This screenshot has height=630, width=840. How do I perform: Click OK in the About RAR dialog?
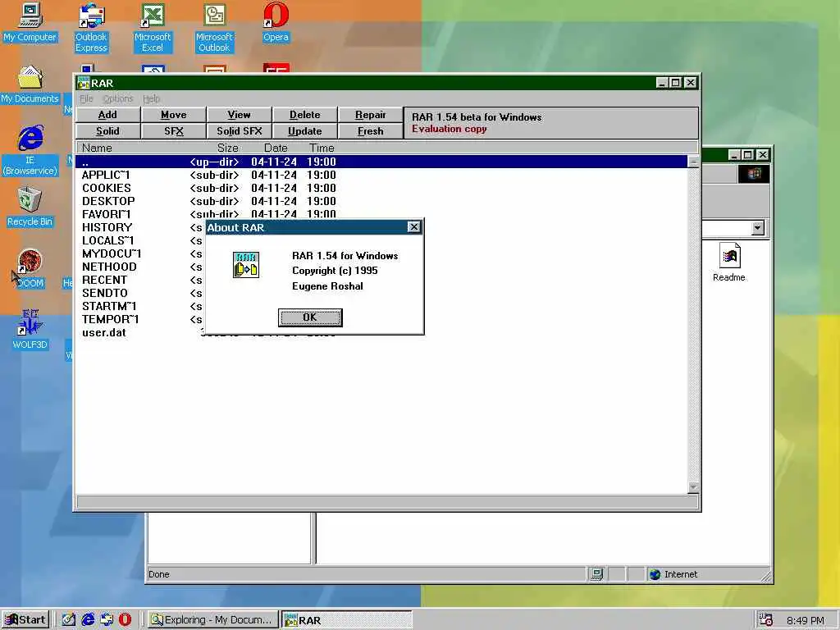(x=310, y=317)
